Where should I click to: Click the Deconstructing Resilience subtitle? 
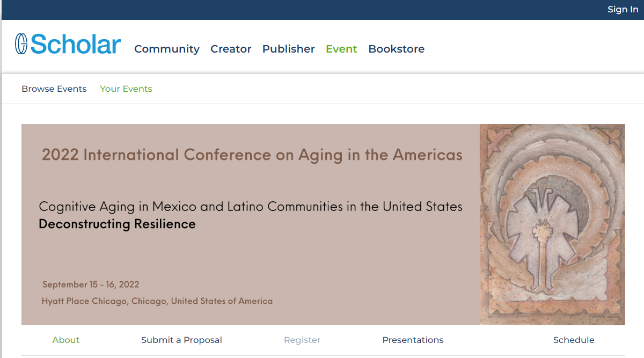(x=117, y=224)
